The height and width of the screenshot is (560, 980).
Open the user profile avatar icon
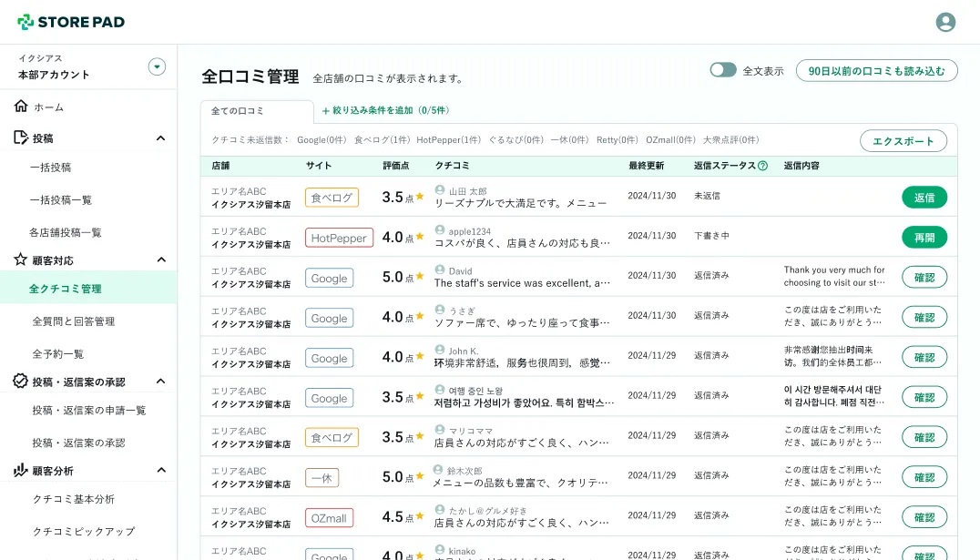point(945,22)
